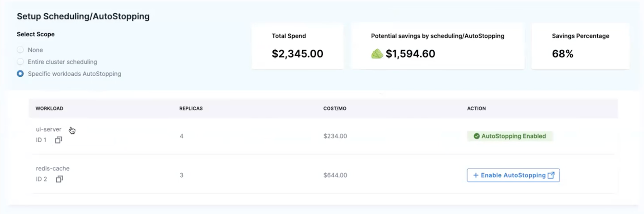Click the green savings money icon
Image resolution: width=644 pixels, height=214 pixels.
click(x=377, y=54)
